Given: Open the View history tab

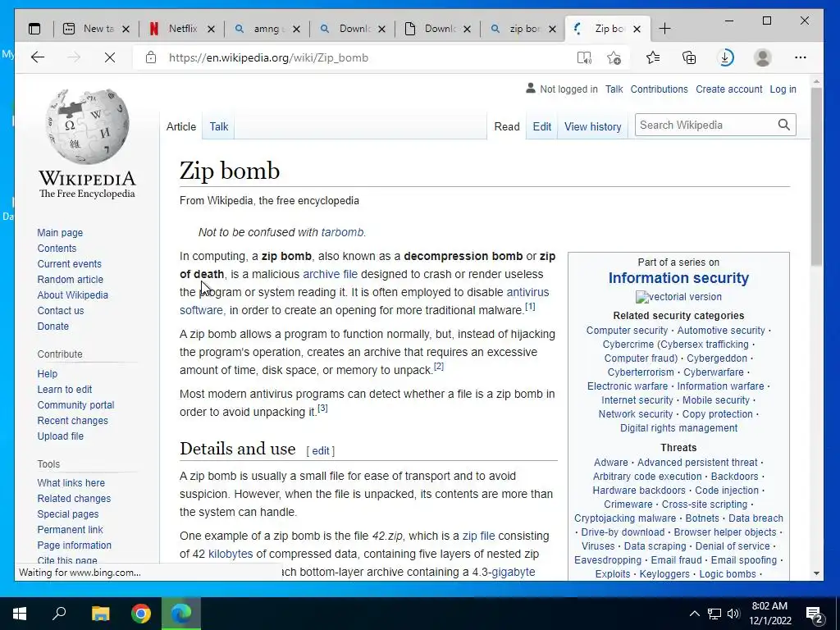Looking at the screenshot, I should (592, 126).
